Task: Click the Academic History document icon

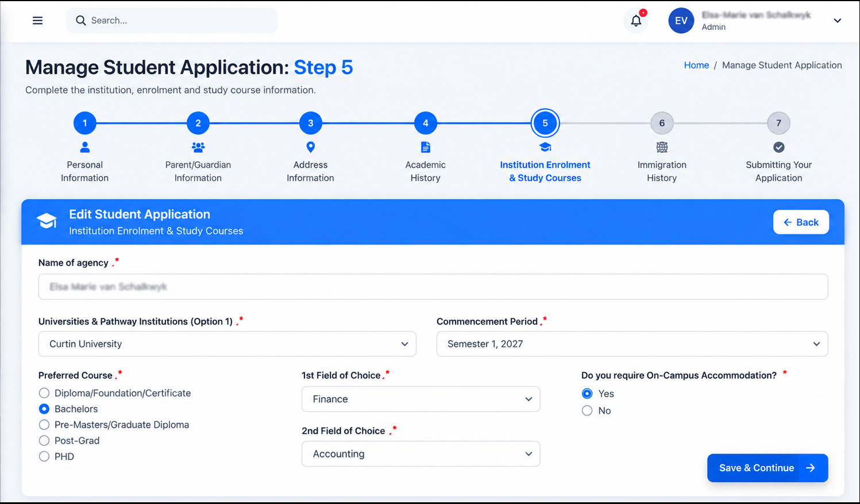Action: [x=426, y=147]
